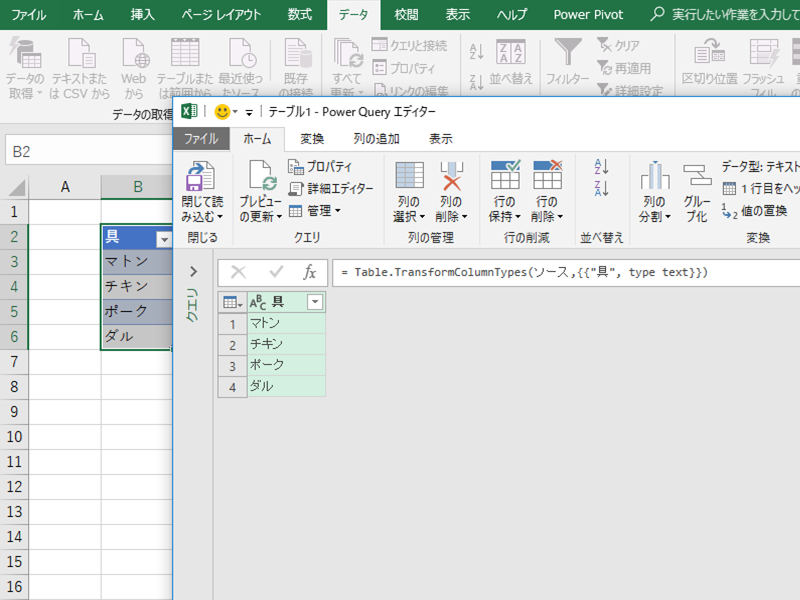
Task: Sort descending in Power Query editor
Action: click(601, 188)
